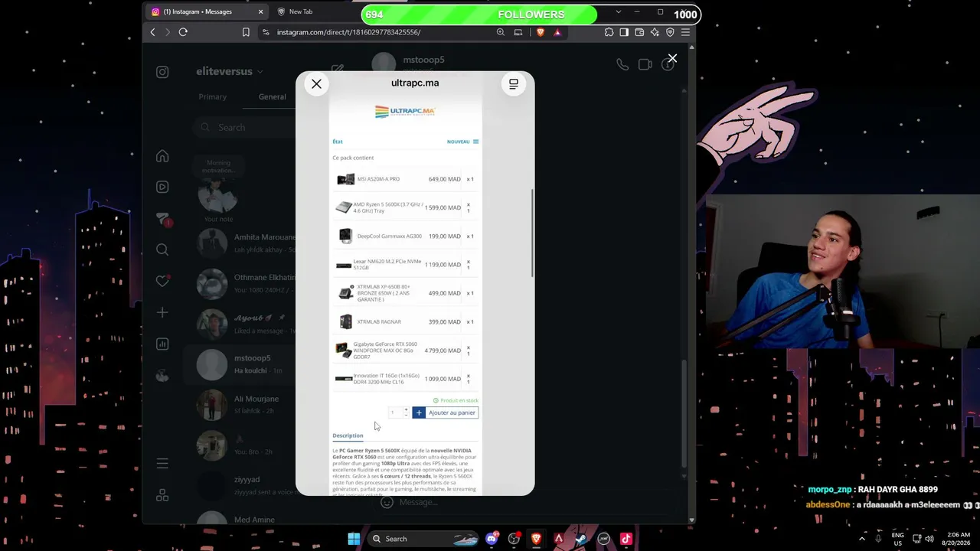
Task: Open the Amhita Marouane conversation
Action: pyautogui.click(x=245, y=243)
